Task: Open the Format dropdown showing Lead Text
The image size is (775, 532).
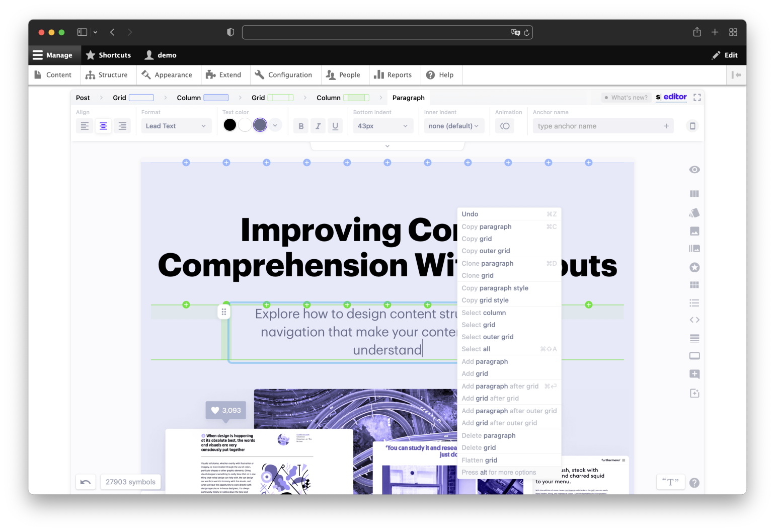Action: (x=176, y=126)
